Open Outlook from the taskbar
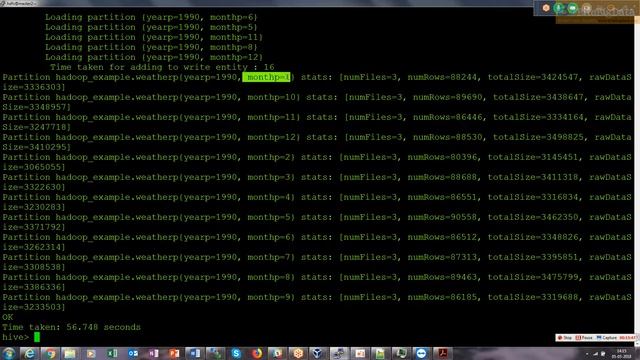This screenshot has height=360, width=640. click(133, 353)
